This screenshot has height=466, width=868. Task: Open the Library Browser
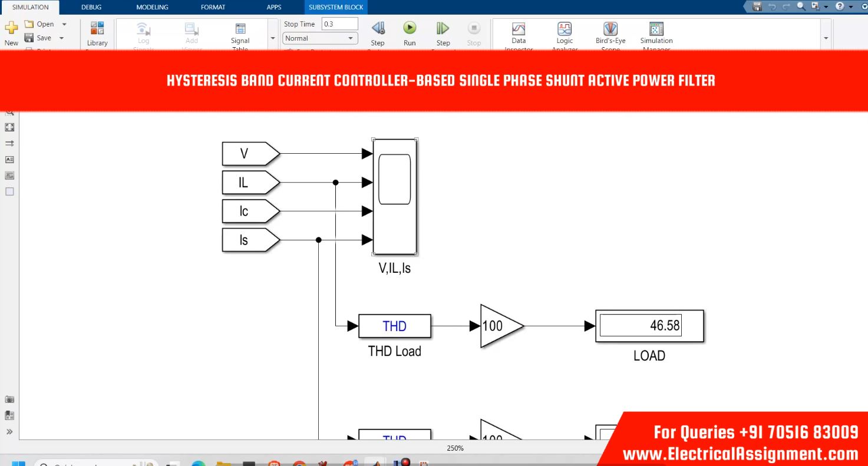tap(97, 30)
